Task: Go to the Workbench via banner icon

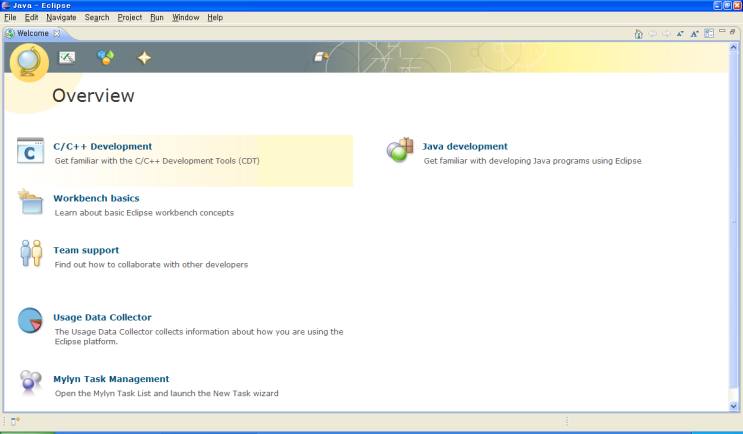Action: pos(321,57)
